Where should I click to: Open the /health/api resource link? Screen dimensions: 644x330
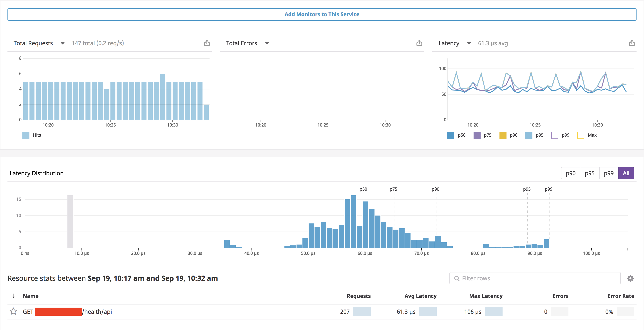coord(97,312)
